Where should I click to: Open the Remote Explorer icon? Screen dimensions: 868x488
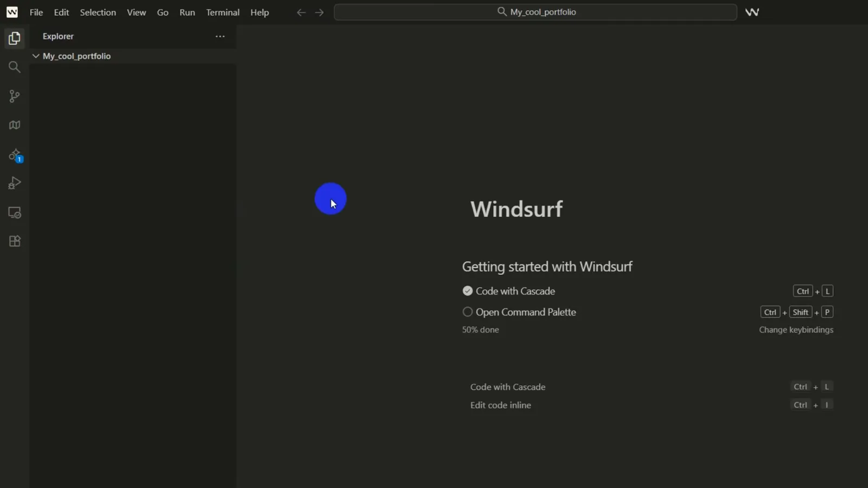(x=15, y=213)
